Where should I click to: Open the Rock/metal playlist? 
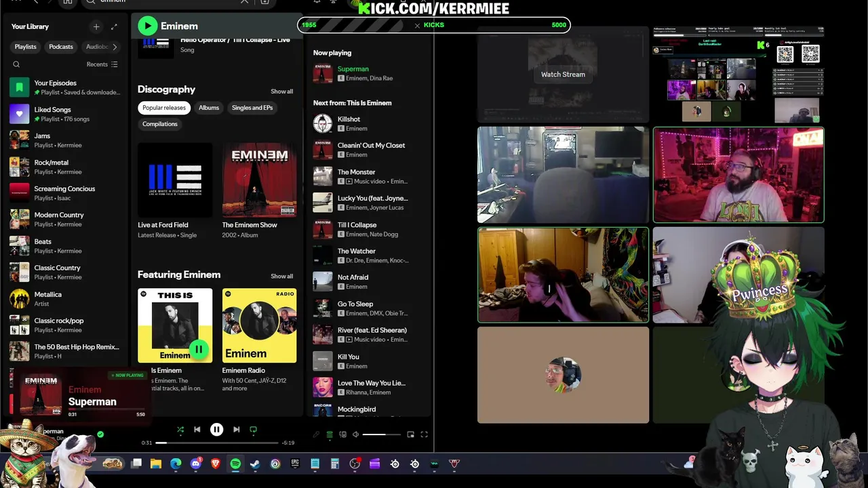tap(66, 167)
